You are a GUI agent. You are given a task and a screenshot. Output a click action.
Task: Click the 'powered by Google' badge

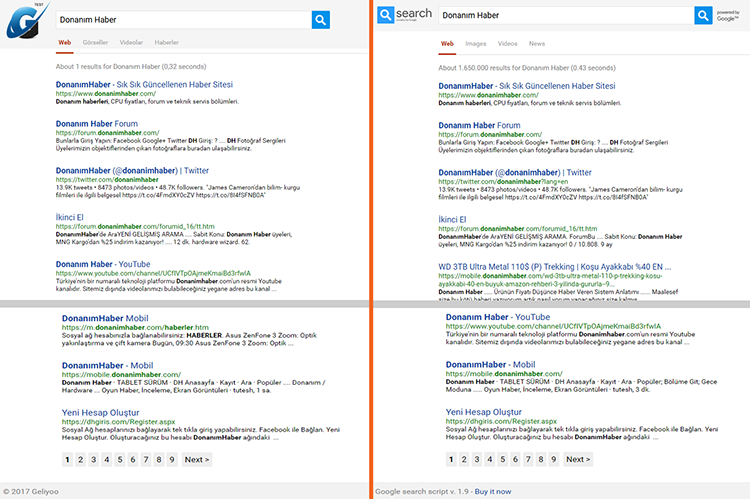(x=728, y=15)
